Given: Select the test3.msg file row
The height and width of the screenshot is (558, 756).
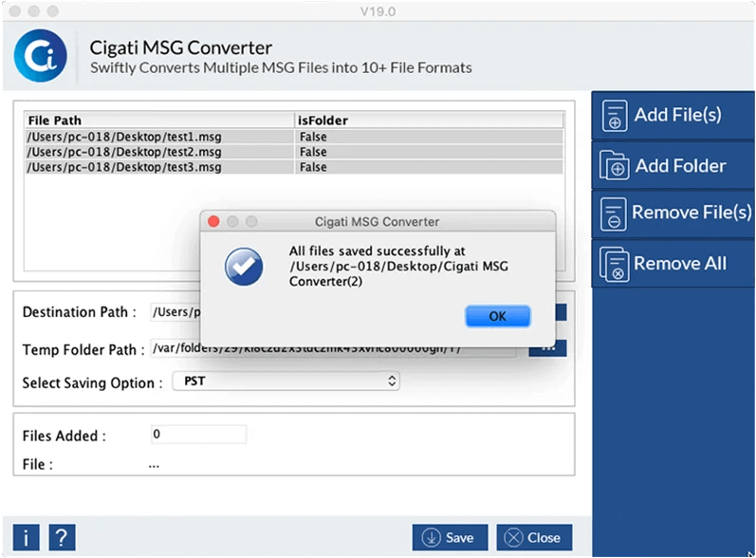Looking at the screenshot, I should 293,167.
